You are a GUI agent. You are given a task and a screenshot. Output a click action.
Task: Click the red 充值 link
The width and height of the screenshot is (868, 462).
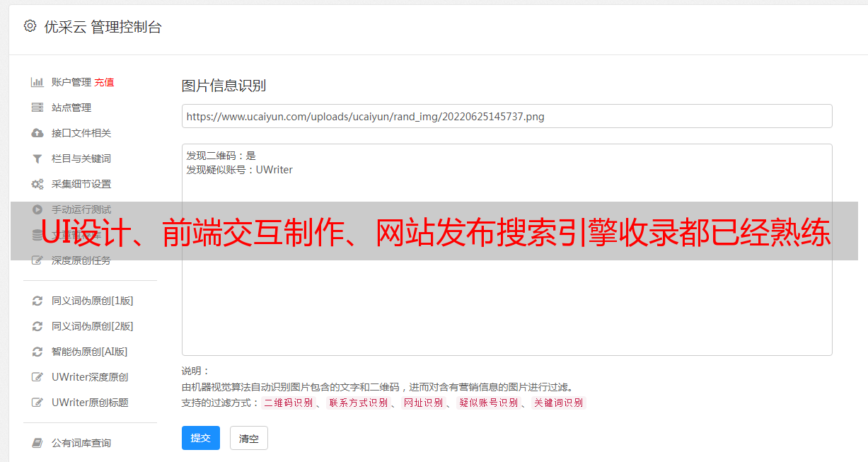pyautogui.click(x=104, y=82)
